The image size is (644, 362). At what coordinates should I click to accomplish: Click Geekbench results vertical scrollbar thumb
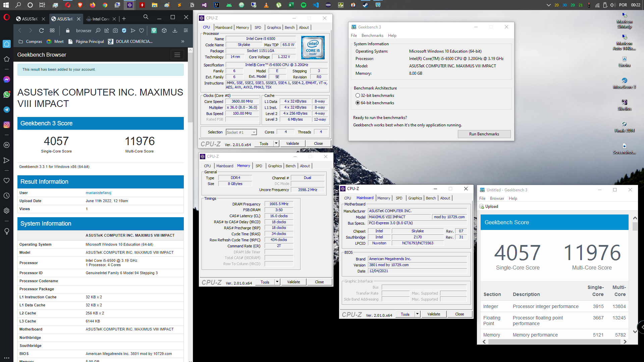pos(635,227)
